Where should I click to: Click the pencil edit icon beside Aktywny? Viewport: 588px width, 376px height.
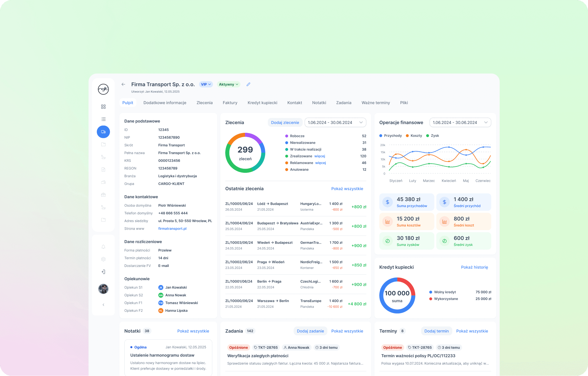248,84
